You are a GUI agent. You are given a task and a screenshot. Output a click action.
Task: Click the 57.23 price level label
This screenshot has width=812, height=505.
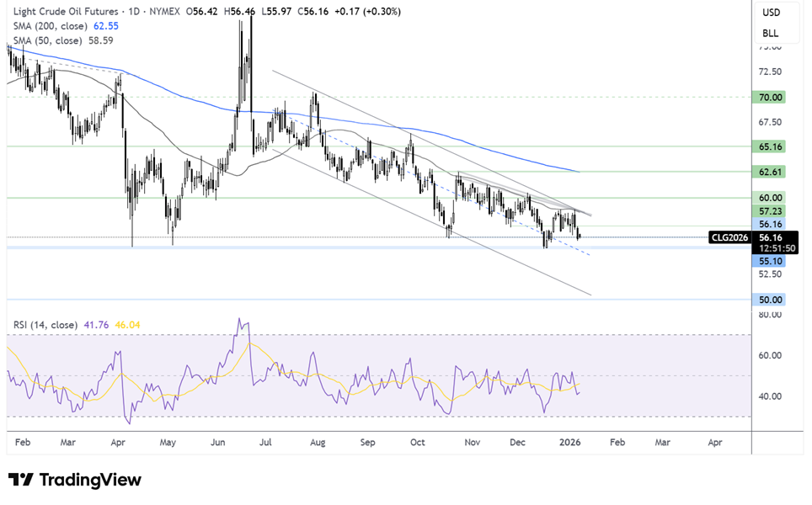click(772, 211)
